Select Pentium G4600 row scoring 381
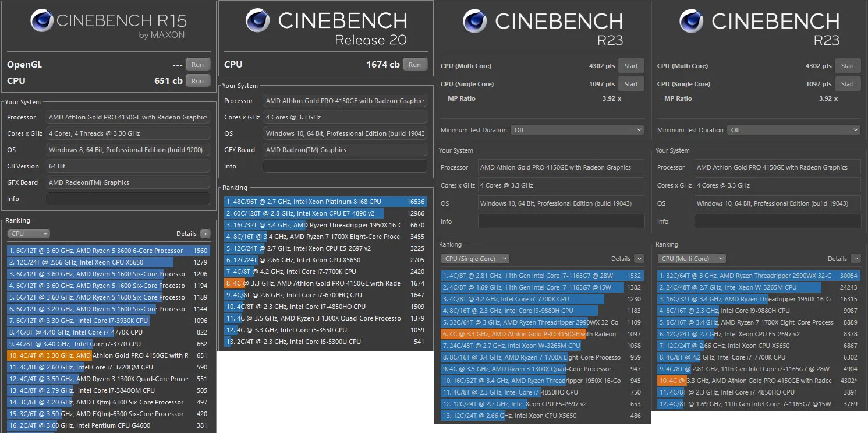Image resolution: width=868 pixels, height=433 pixels. pyautogui.click(x=109, y=425)
